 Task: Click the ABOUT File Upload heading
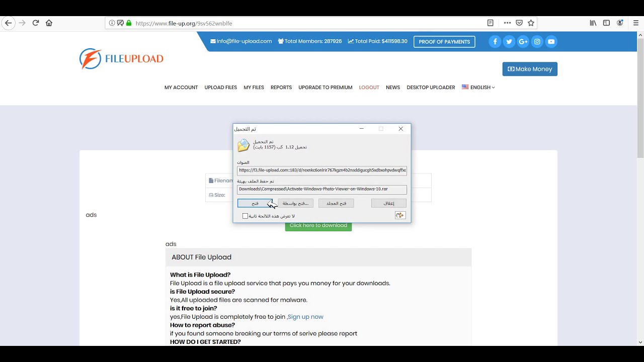(201, 257)
